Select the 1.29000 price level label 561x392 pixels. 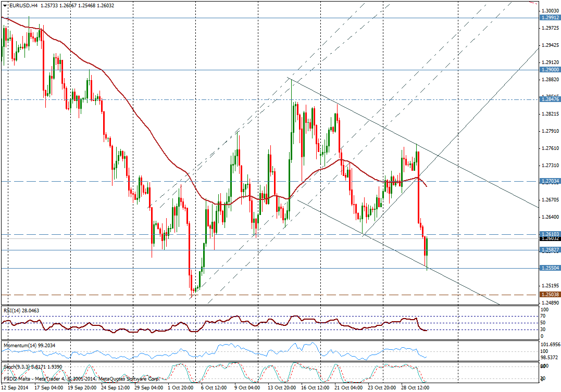point(550,69)
